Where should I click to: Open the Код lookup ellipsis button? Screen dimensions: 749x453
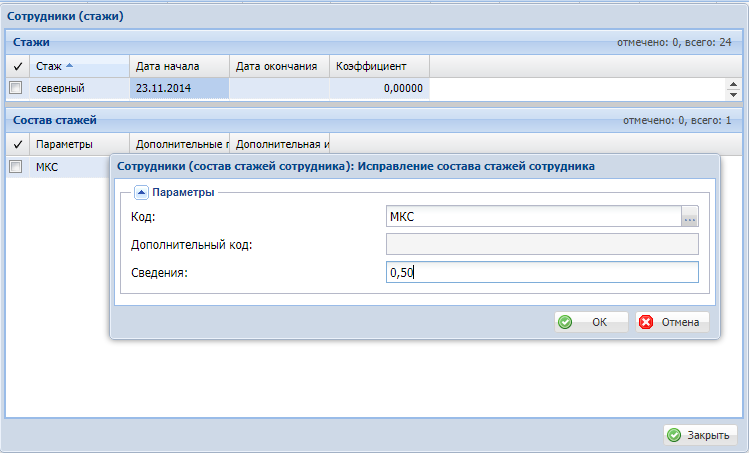click(689, 216)
